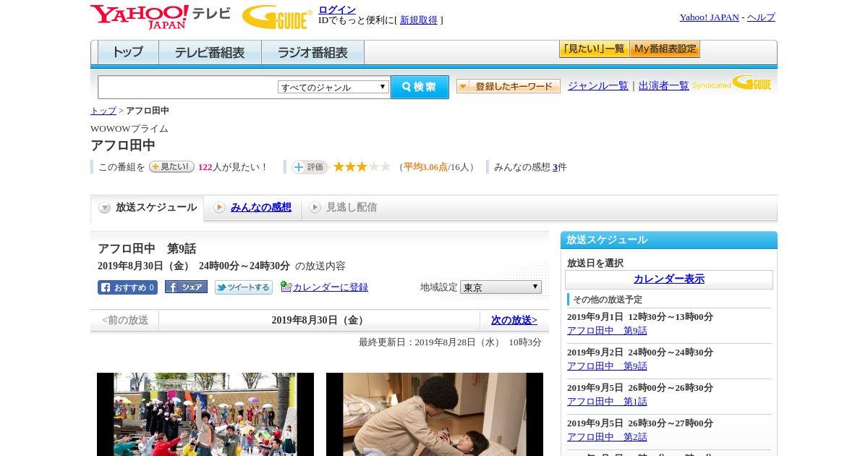Select the 放送スケジュール tab
This screenshot has width=868, height=456.
[x=147, y=208]
